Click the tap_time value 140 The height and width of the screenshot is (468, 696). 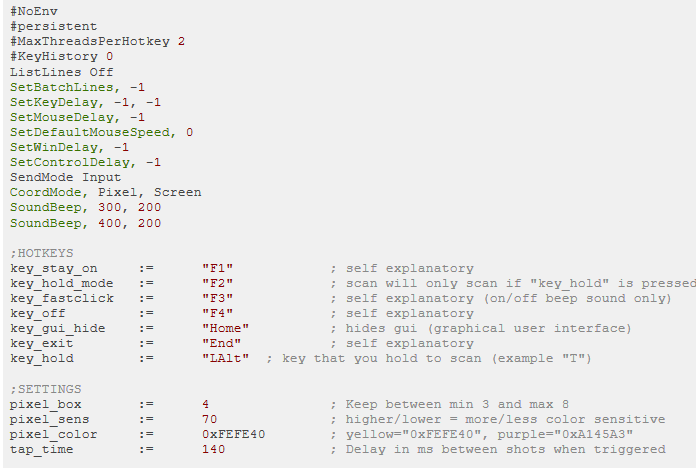pos(214,449)
